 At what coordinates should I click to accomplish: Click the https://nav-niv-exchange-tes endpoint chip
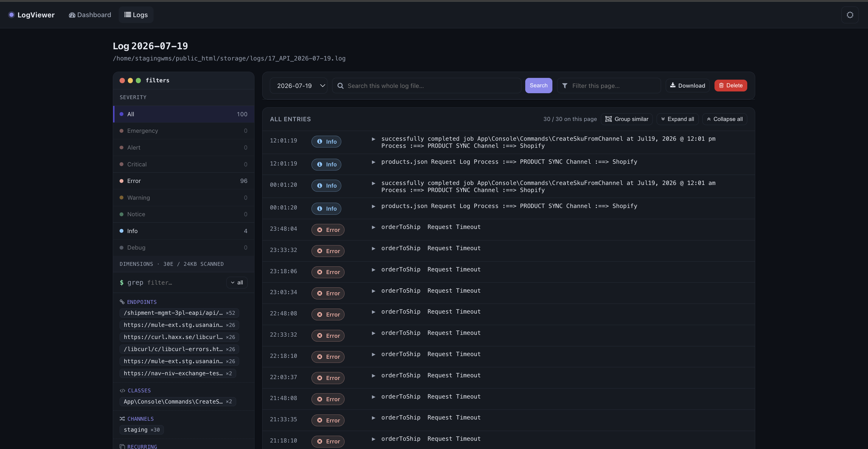pyautogui.click(x=177, y=373)
